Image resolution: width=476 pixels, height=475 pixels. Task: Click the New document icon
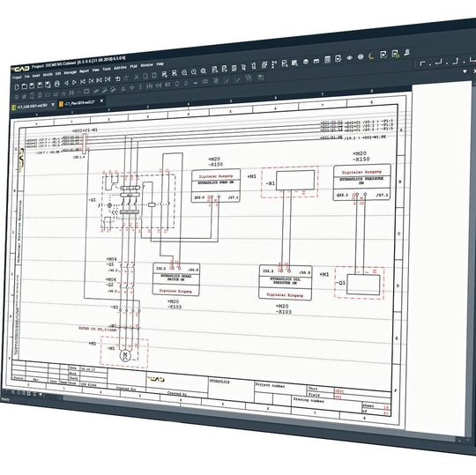(x=17, y=87)
